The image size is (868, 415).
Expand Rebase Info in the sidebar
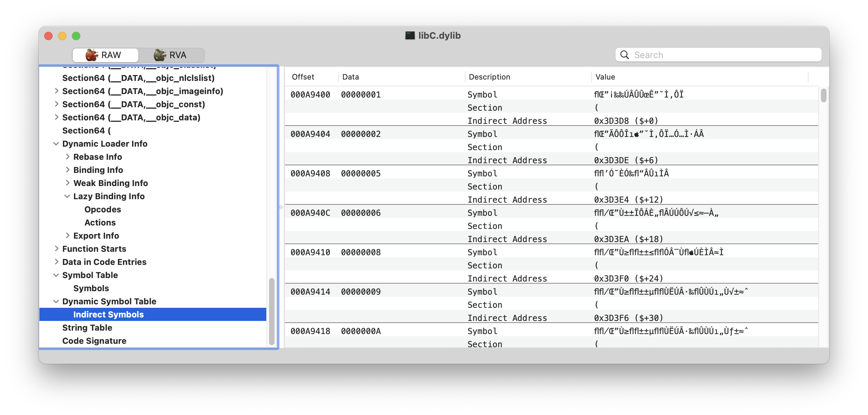(x=67, y=157)
